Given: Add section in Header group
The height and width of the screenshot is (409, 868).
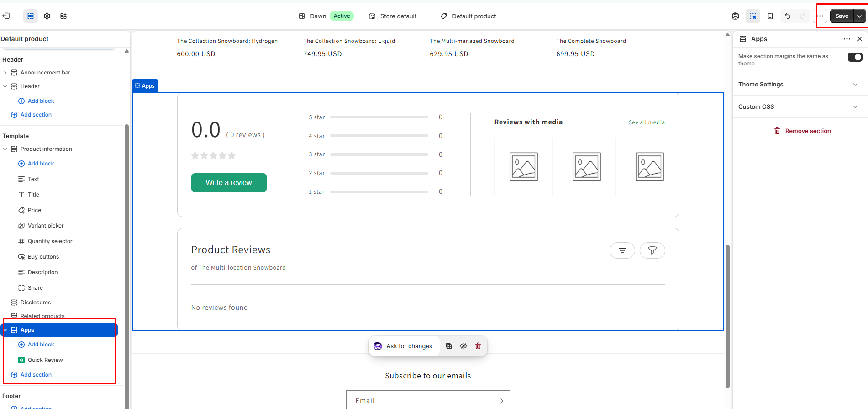Looking at the screenshot, I should tap(31, 115).
